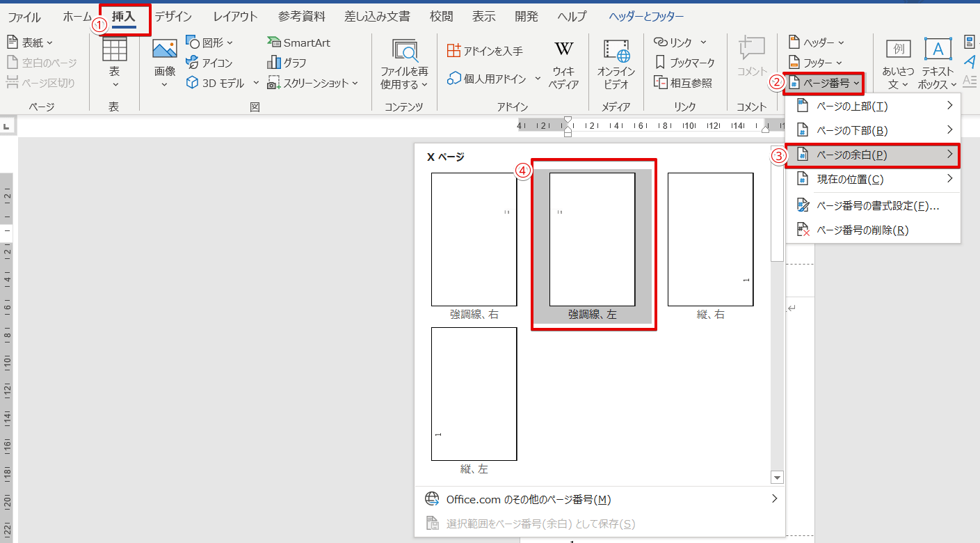Open the スクリーンショット tool
Viewport: 980px width, 543px height.
312,83
